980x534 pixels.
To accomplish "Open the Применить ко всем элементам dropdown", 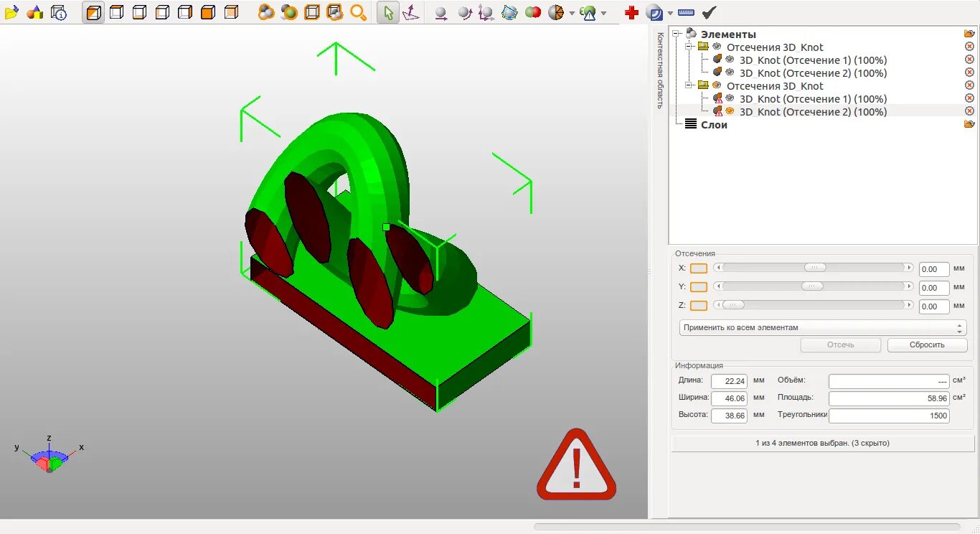I will click(x=823, y=327).
